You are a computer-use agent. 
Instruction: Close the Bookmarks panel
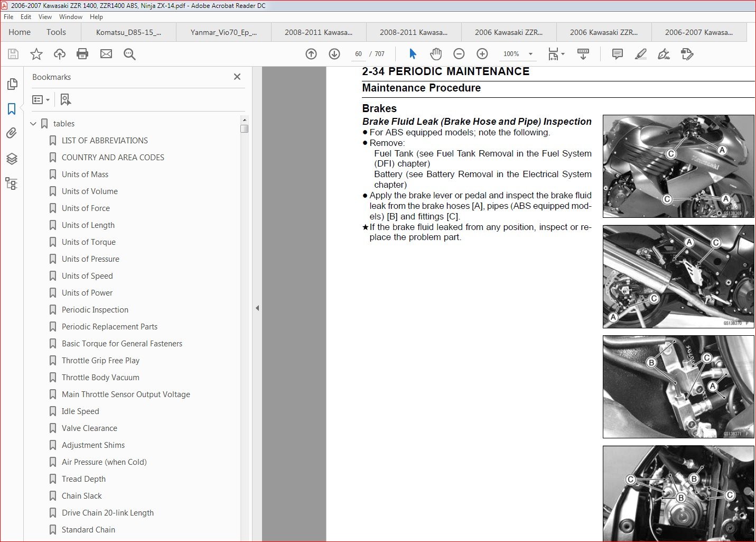[x=237, y=77]
